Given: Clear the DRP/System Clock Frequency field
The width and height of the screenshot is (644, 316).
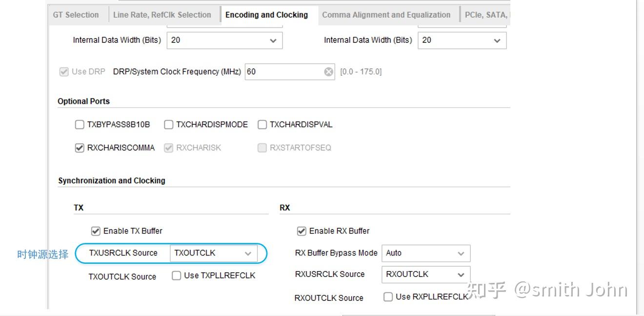Looking at the screenshot, I should pos(329,72).
